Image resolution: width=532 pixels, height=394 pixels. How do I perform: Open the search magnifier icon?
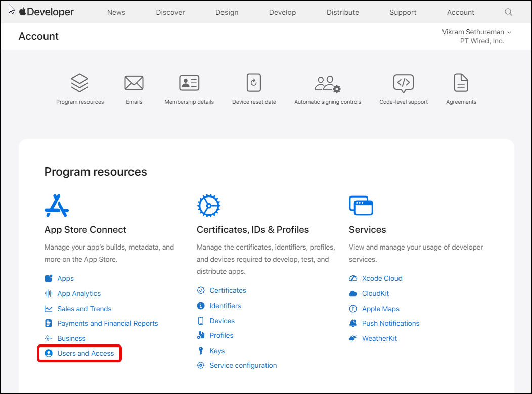pyautogui.click(x=508, y=12)
